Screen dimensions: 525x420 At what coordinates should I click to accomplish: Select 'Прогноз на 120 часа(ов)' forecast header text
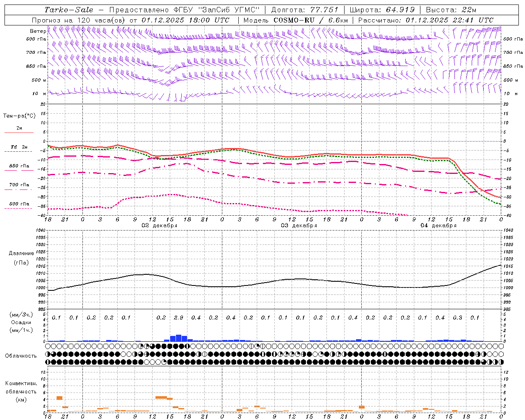click(79, 20)
